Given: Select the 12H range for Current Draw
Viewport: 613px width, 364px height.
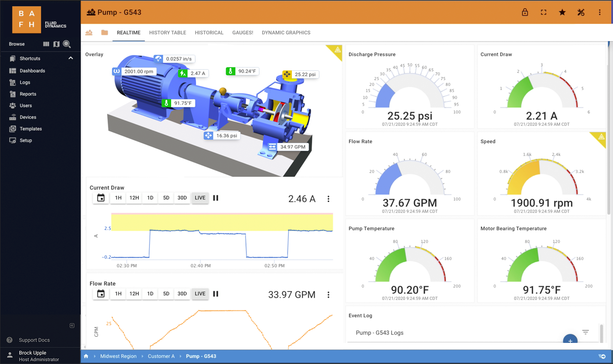Looking at the screenshot, I should 134,198.
